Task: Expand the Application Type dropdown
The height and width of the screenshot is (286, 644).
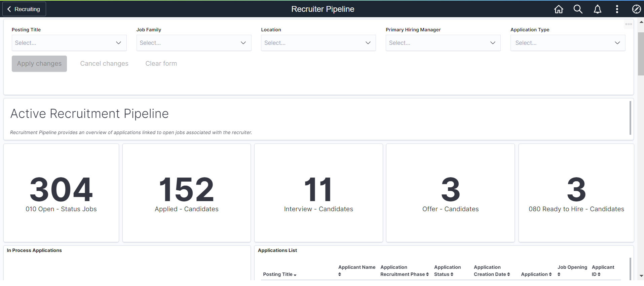Action: (568, 43)
